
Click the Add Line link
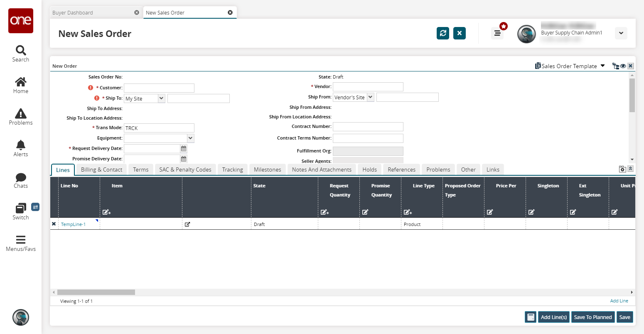619,301
